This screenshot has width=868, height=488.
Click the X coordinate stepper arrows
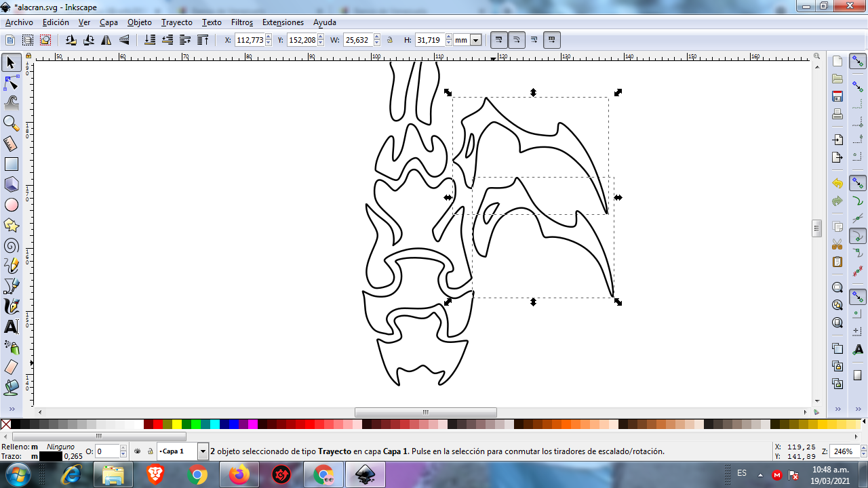pos(269,40)
